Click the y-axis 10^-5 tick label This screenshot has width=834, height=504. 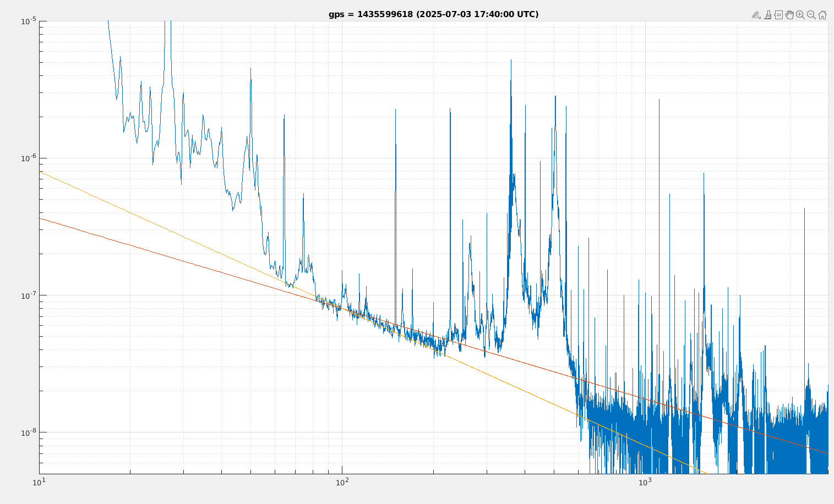(29, 21)
